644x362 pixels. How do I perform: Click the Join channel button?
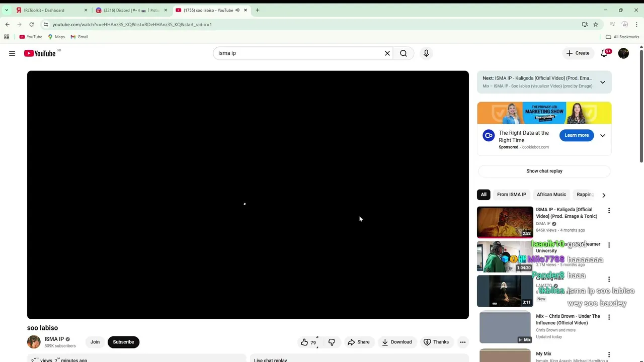click(x=95, y=342)
